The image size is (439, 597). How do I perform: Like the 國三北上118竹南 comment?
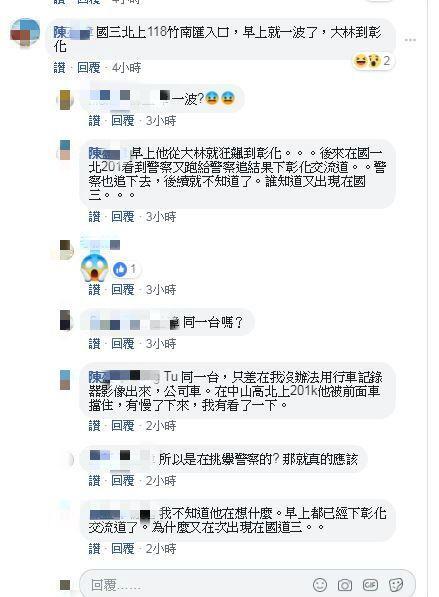[x=59, y=68]
